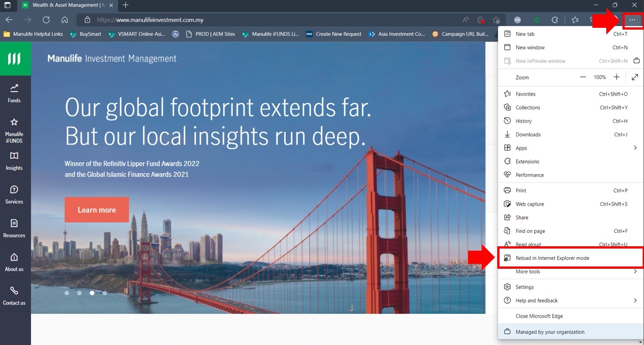
Task: Open Collections from the menu
Action: tap(570, 108)
